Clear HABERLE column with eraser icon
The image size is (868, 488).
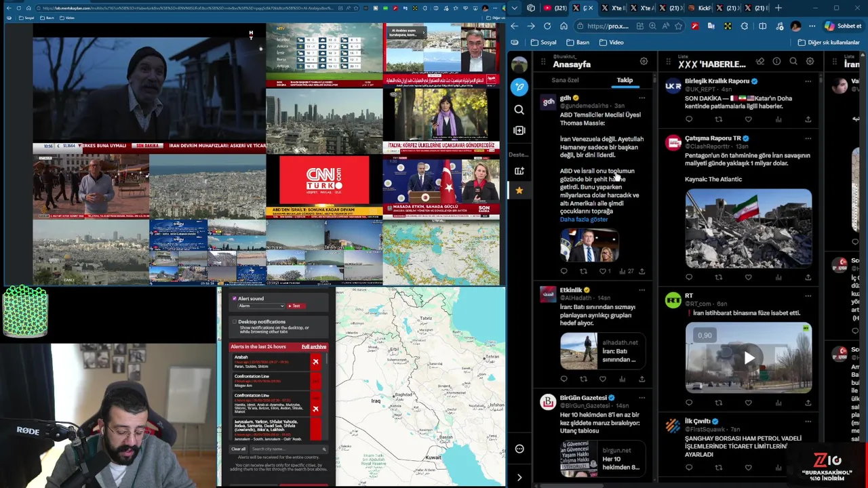(759, 62)
